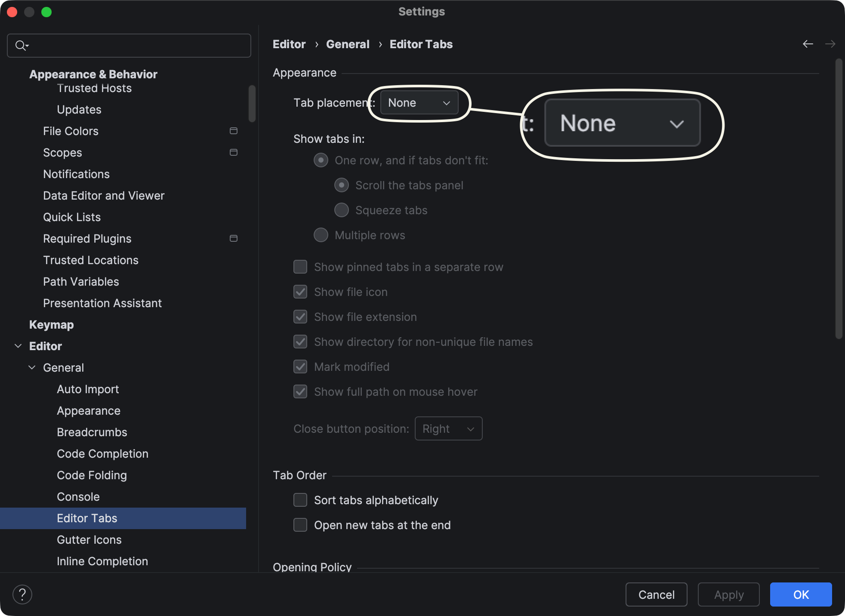Click the project-level icon beside File Colors

(234, 131)
